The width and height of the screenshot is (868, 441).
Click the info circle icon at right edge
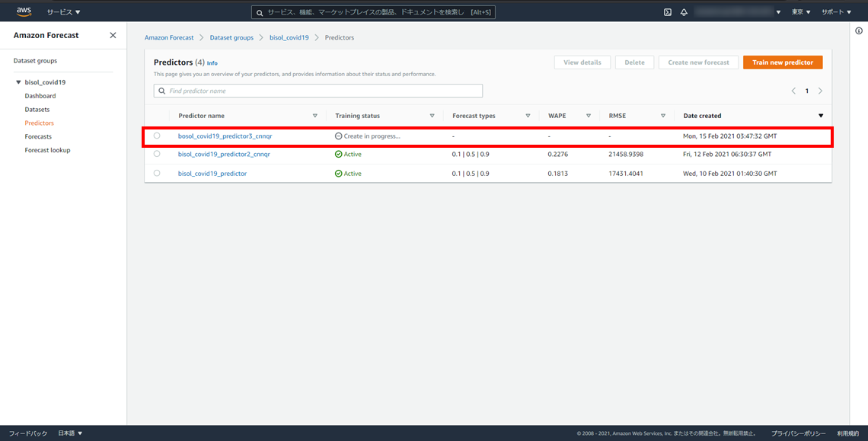(859, 30)
